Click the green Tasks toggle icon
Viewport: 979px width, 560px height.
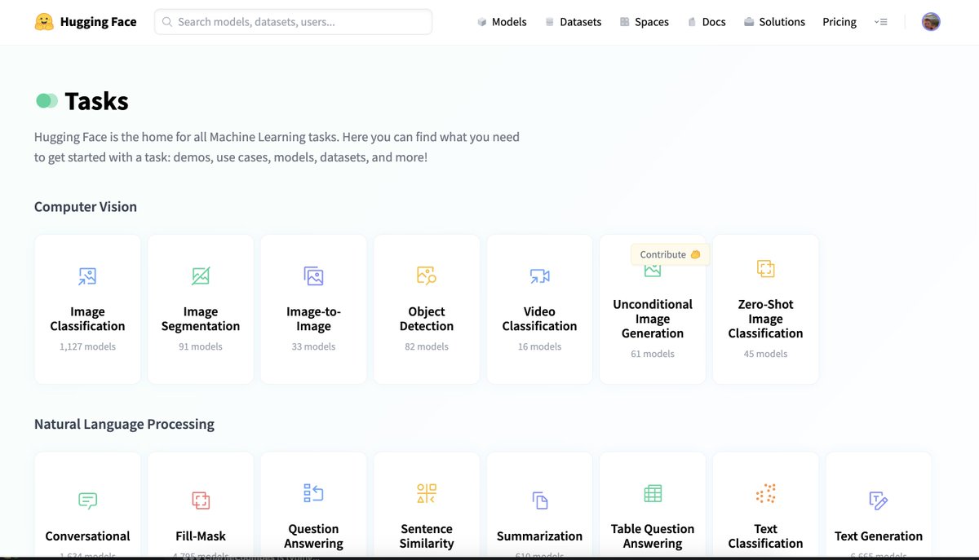[x=47, y=100]
